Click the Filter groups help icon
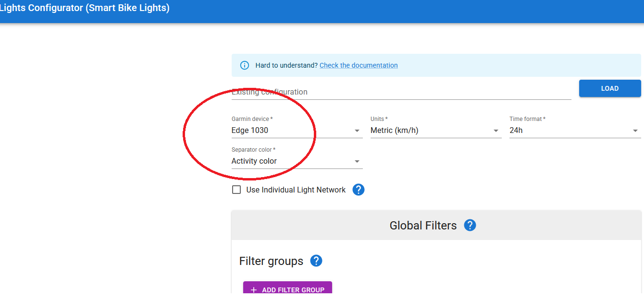 (316, 261)
